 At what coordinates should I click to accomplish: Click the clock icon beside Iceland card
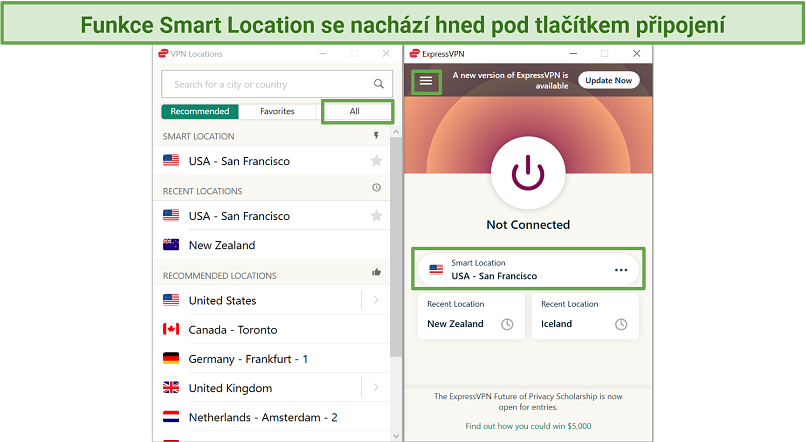click(621, 324)
